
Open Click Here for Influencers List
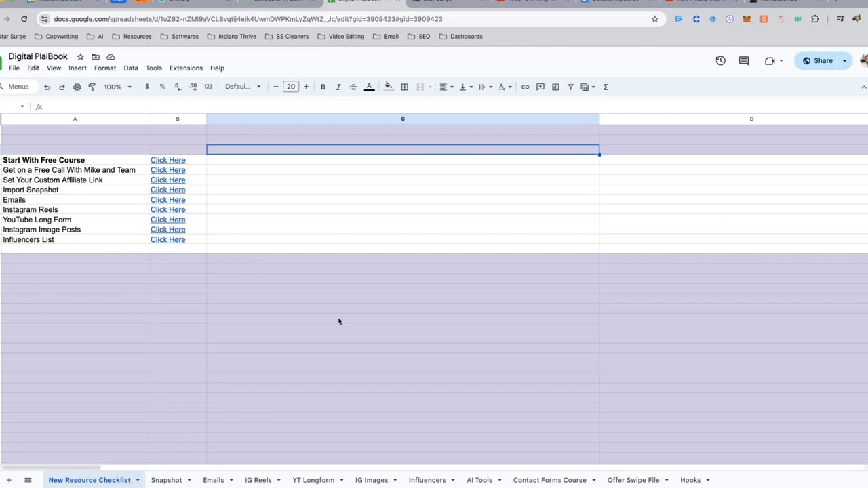pos(167,239)
